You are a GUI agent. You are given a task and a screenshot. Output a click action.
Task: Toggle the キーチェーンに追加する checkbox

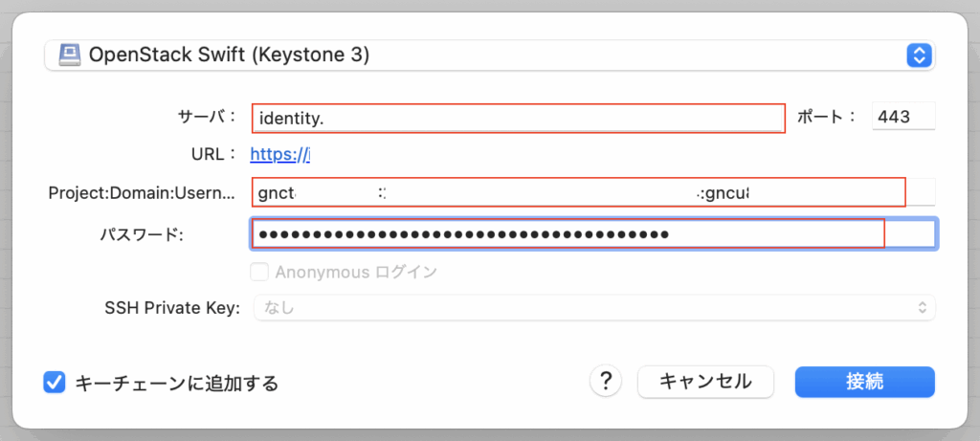tap(55, 382)
